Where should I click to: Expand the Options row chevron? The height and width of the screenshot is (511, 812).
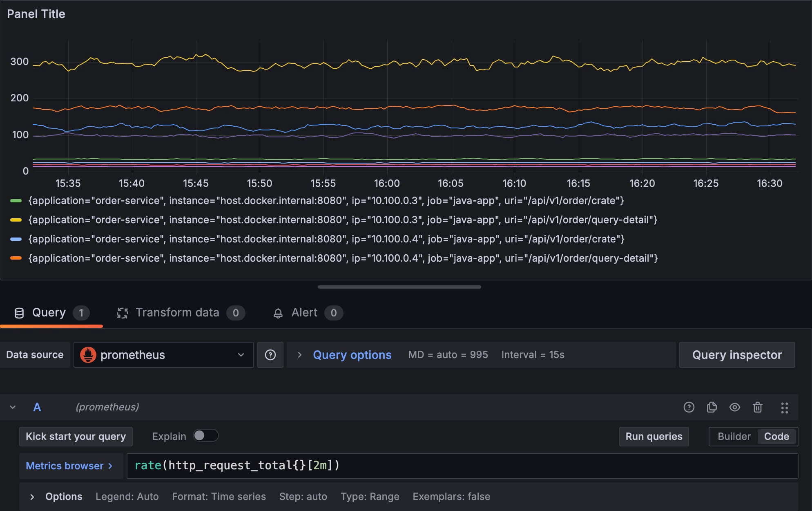pos(32,497)
